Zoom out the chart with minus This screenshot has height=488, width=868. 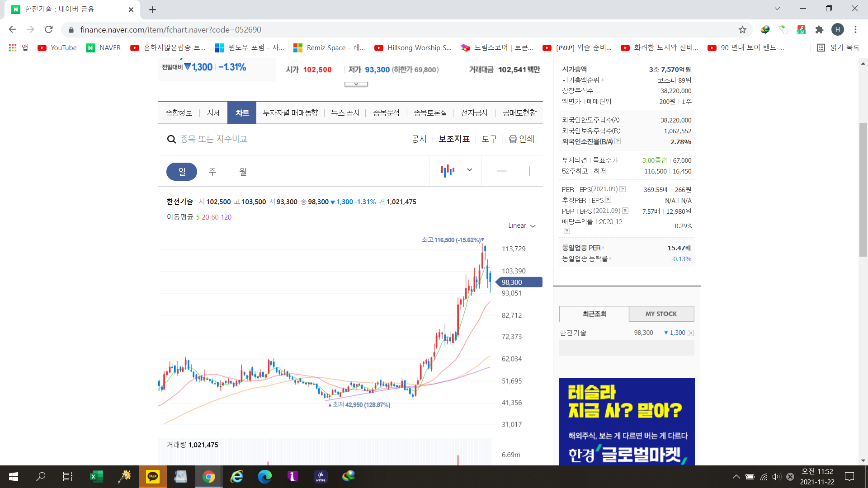pyautogui.click(x=502, y=171)
